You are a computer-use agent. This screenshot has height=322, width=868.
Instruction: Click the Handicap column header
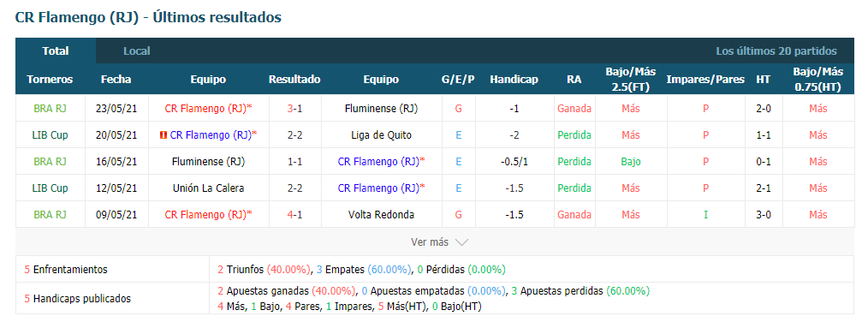(514, 80)
